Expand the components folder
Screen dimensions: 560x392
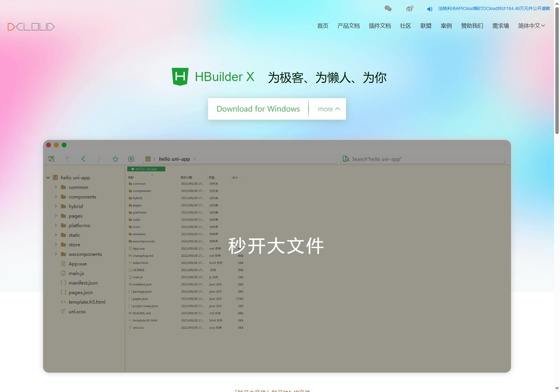pyautogui.click(x=56, y=197)
